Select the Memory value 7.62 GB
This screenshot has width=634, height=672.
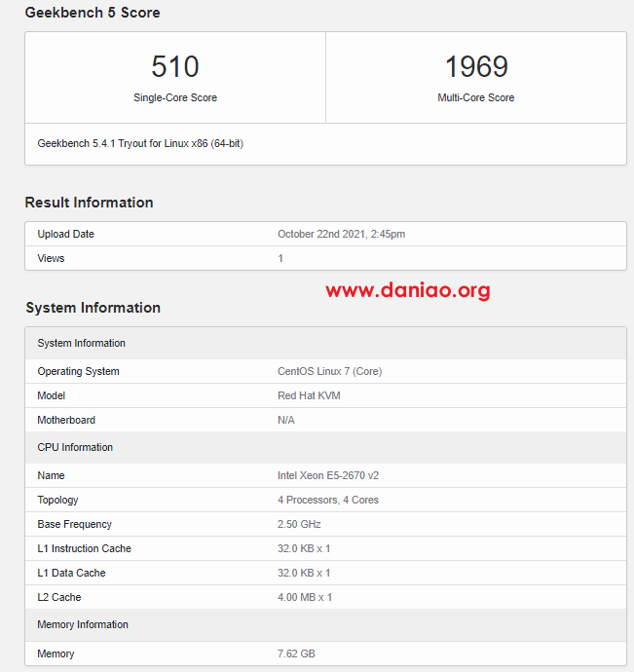pos(296,653)
